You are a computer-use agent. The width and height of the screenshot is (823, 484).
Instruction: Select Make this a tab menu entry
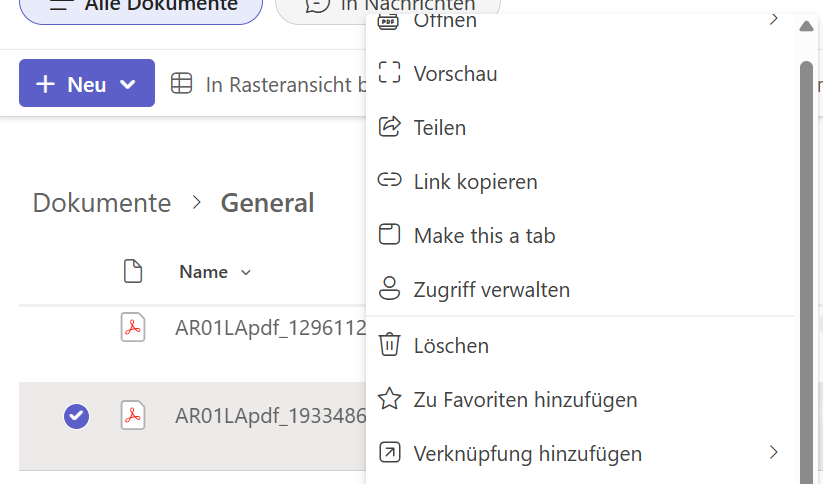point(484,236)
